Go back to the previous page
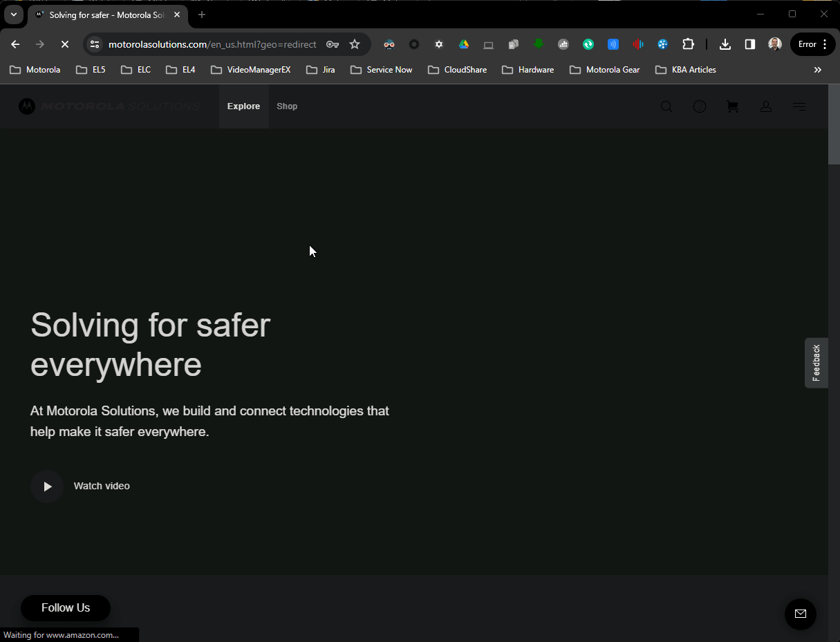The image size is (840, 642). click(x=15, y=44)
